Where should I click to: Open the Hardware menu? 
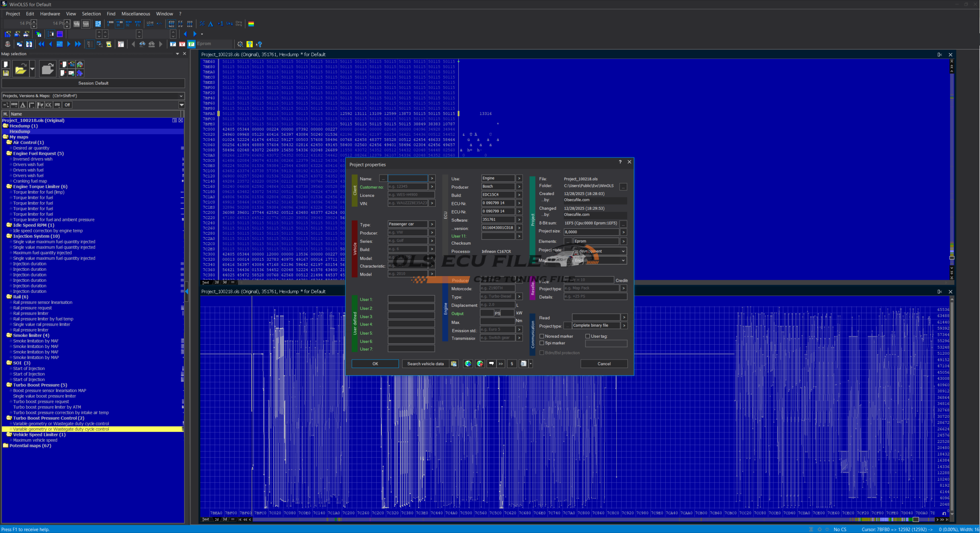[50, 14]
